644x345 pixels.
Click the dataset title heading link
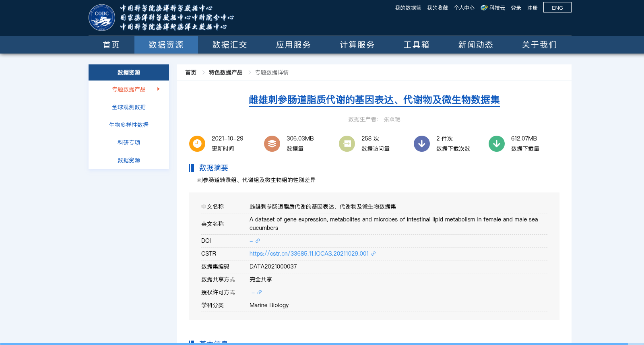(374, 100)
